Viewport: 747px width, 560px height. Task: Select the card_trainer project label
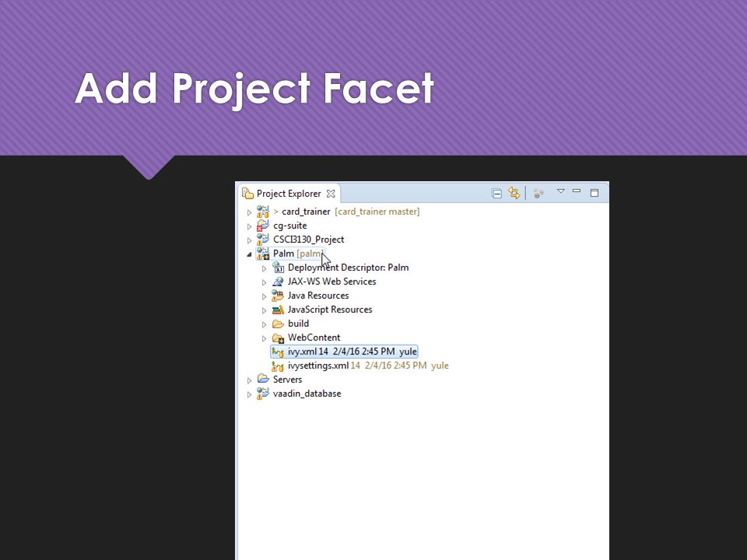(x=306, y=212)
